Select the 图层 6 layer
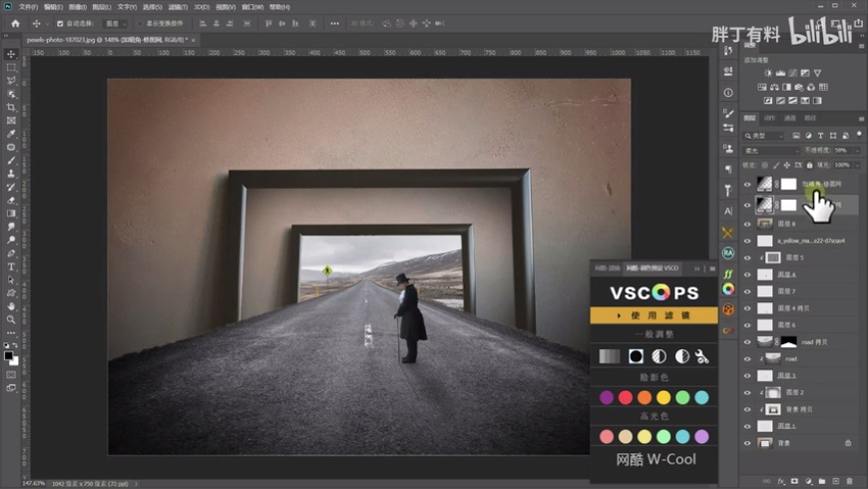This screenshot has height=489, width=868. (x=788, y=324)
